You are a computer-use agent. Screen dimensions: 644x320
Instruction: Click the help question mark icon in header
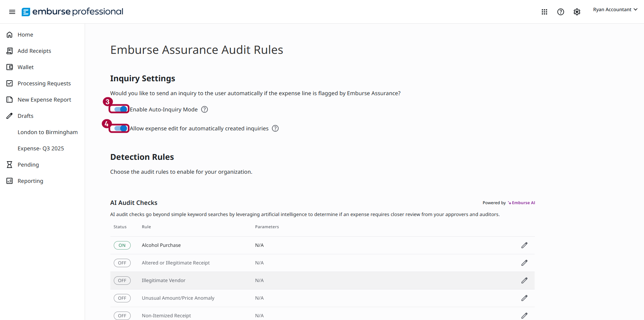coord(560,12)
